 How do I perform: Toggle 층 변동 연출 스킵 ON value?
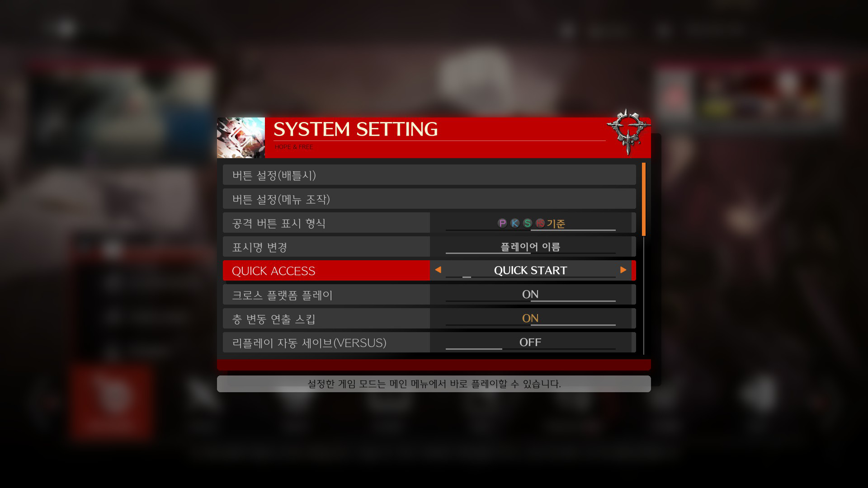click(x=530, y=319)
